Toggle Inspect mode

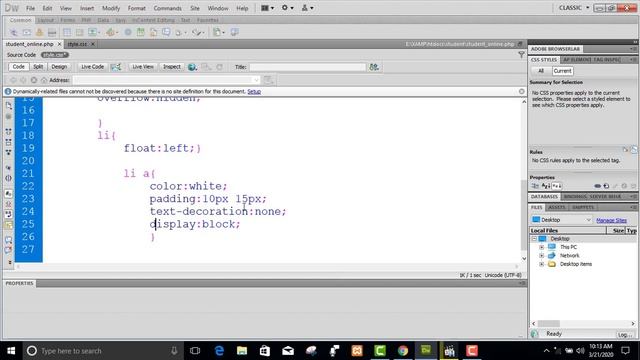171,67
